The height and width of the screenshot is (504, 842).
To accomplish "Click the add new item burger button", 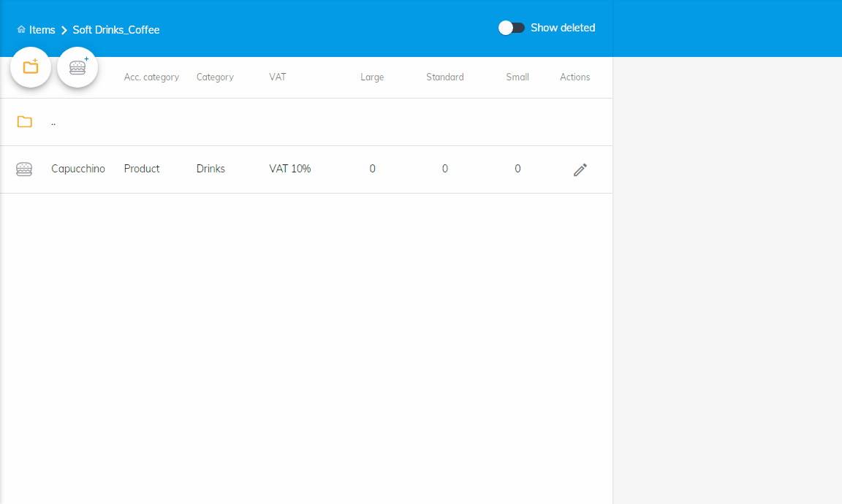I will pyautogui.click(x=77, y=67).
